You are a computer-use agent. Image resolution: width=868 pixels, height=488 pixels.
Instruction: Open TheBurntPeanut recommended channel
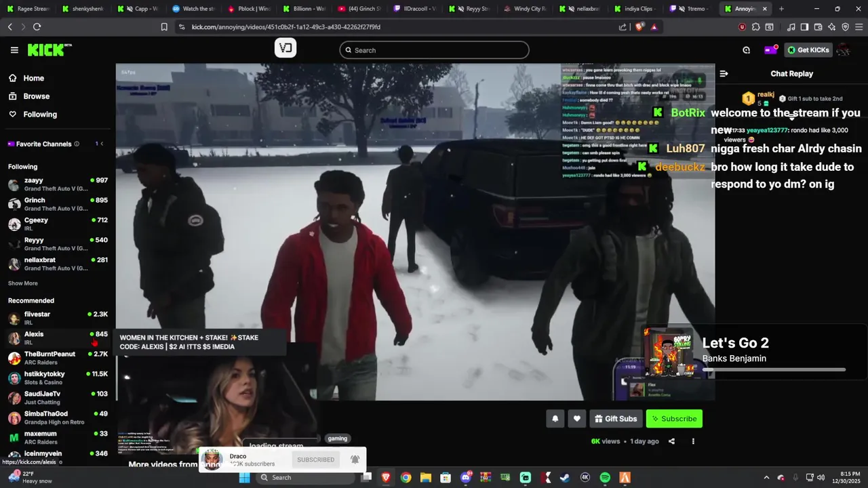tap(58, 358)
